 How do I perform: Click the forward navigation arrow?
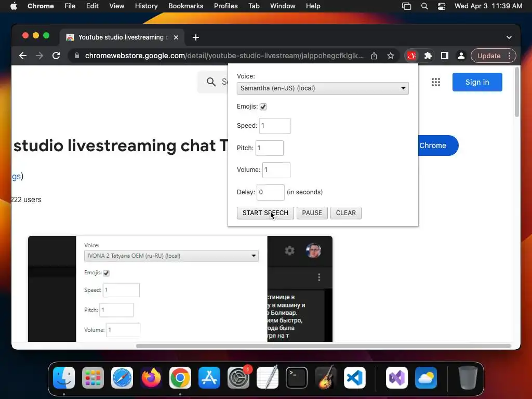pyautogui.click(x=39, y=56)
